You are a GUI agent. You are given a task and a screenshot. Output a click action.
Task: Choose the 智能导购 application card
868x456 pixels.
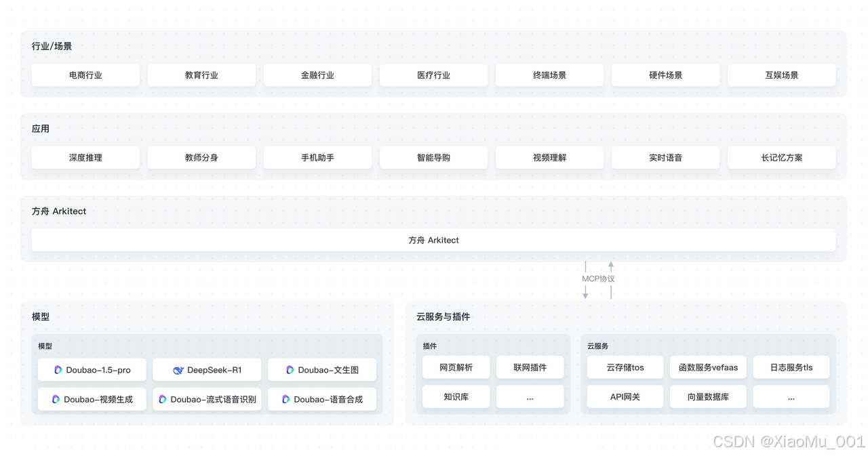433,157
